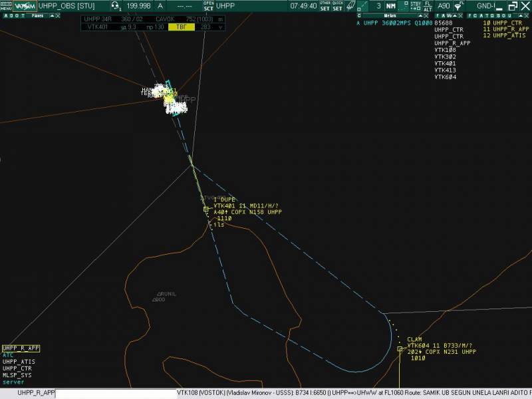Open the voice headset icon
Screen dimensions: 532x399
pos(115,6)
